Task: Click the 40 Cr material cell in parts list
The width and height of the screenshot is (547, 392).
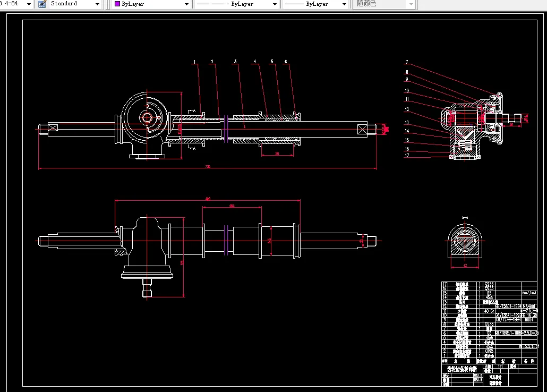Action: click(489, 311)
